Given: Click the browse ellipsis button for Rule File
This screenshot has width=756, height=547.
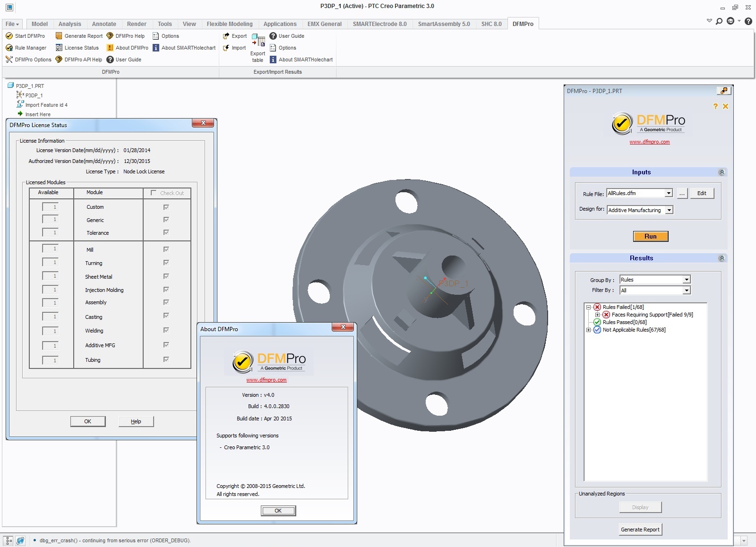Looking at the screenshot, I should [x=682, y=193].
